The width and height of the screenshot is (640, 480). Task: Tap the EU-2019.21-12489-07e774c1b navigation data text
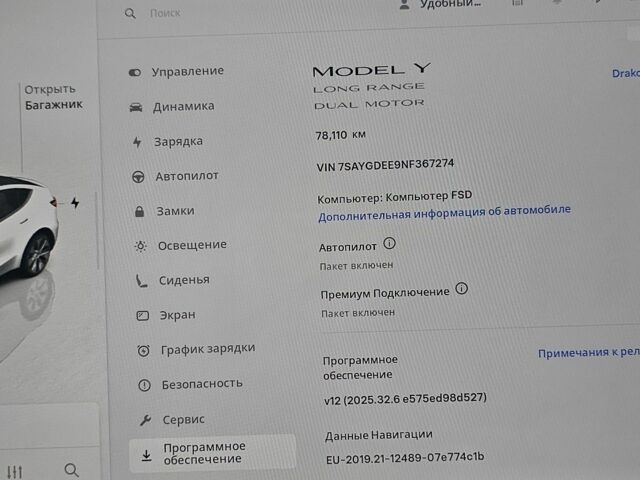[405, 458]
